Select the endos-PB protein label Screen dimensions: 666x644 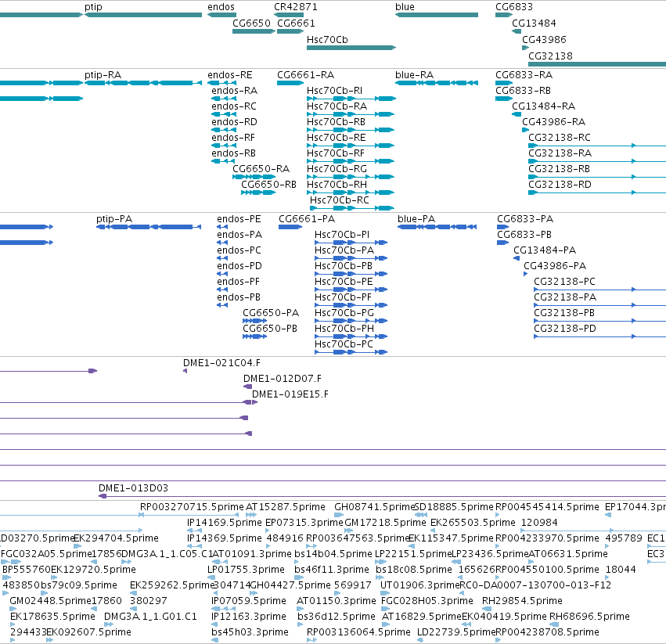239,297
